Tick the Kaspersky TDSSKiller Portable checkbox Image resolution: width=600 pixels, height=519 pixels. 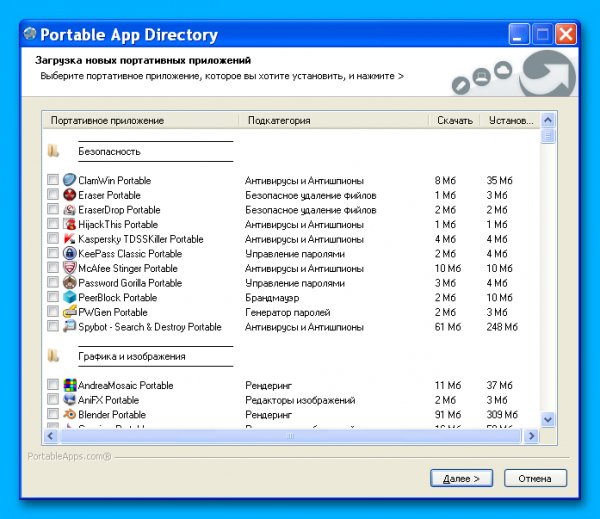[53, 238]
